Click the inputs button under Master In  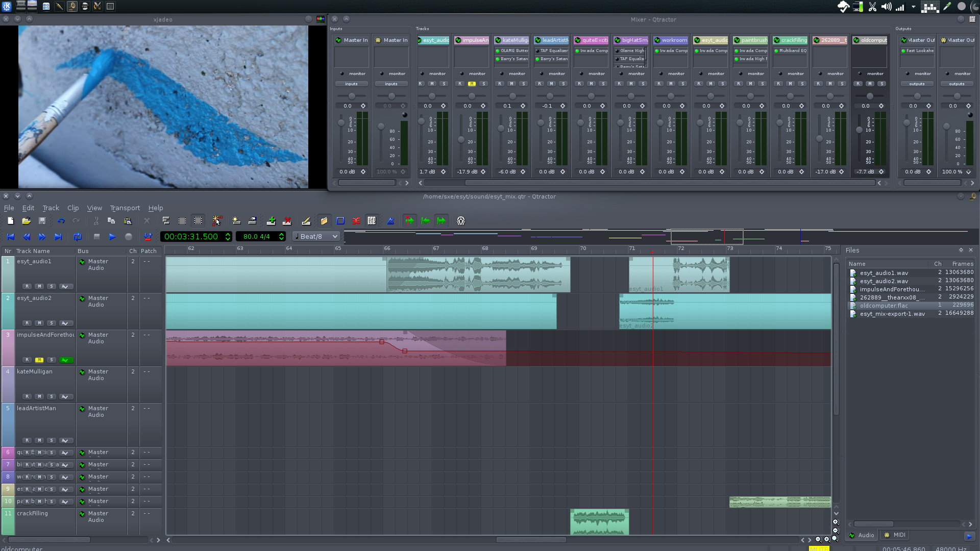coord(351,84)
